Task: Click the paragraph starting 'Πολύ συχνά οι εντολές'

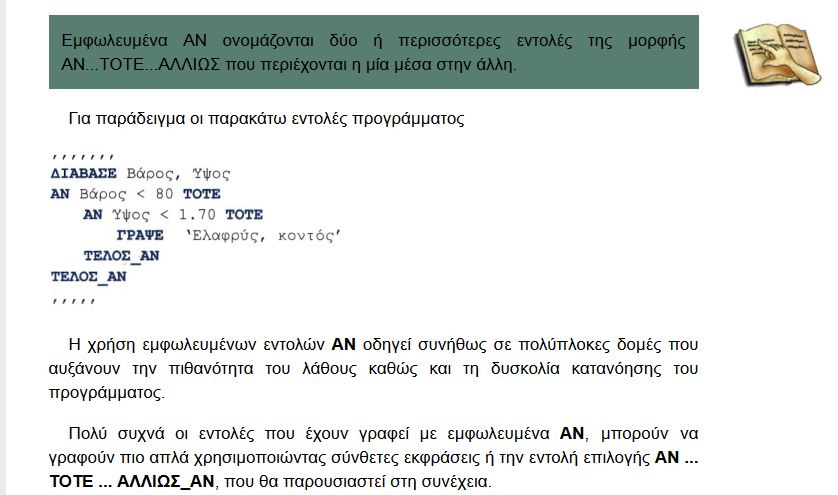Action: (374, 457)
